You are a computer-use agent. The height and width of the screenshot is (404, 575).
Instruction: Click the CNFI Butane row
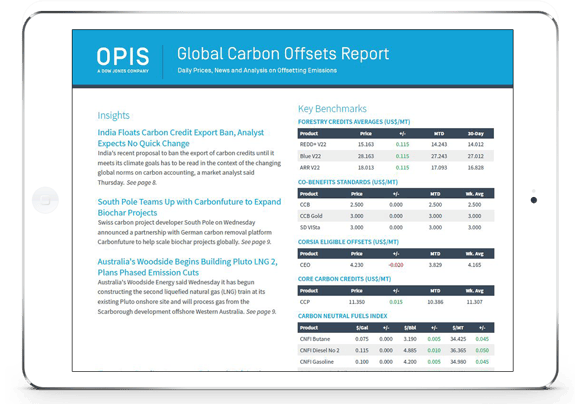click(396, 339)
